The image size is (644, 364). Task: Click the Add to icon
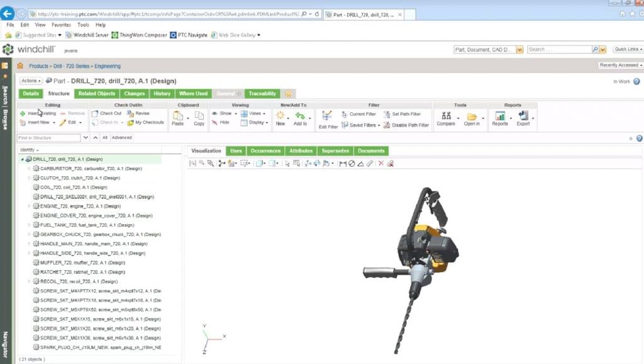pos(300,116)
